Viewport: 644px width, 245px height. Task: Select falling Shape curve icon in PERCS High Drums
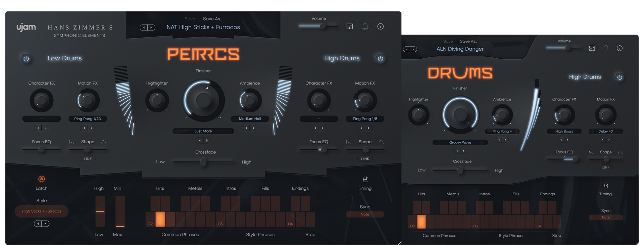349,142
